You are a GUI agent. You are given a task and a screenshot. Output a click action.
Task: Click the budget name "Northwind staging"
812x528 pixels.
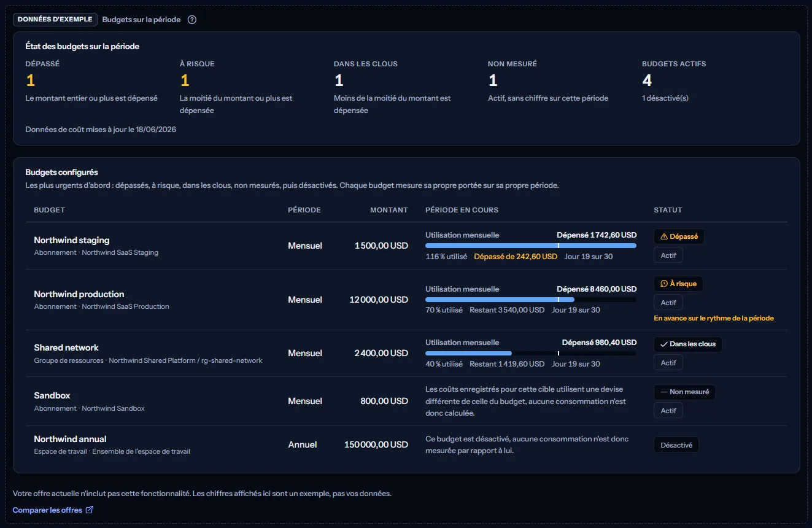click(72, 240)
